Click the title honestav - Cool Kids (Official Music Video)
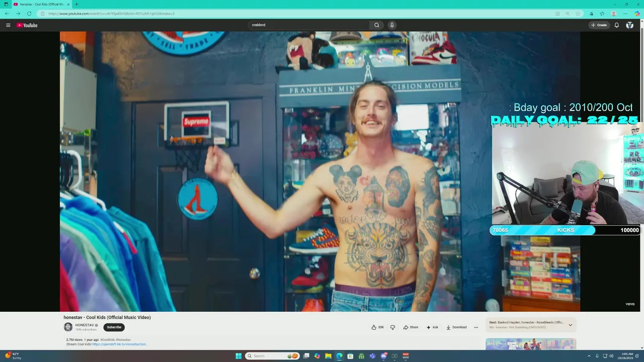The width and height of the screenshot is (644, 362). click(x=107, y=317)
